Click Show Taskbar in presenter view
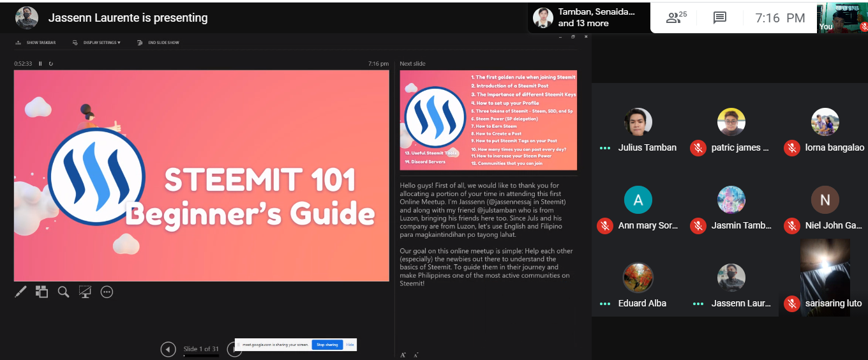The height and width of the screenshot is (360, 868). point(35,43)
